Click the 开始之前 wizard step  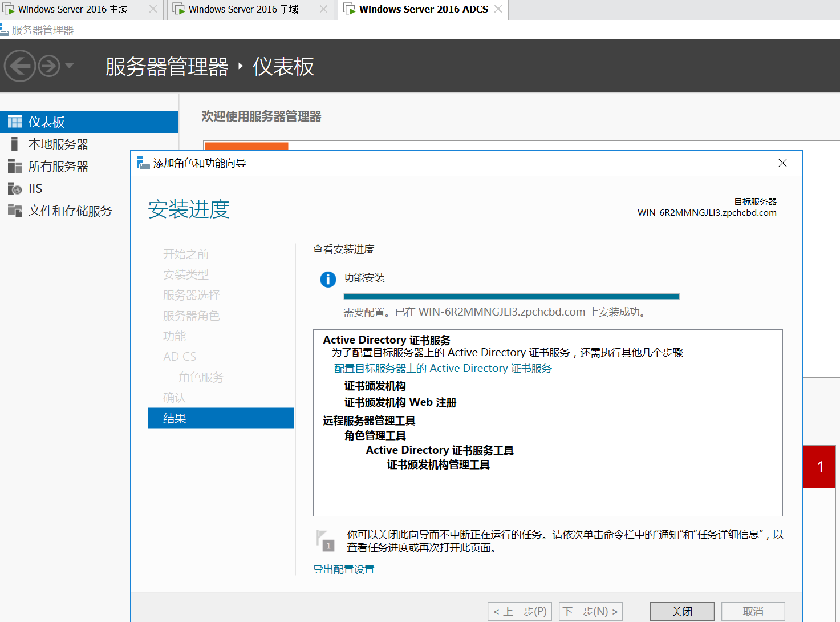pos(186,254)
